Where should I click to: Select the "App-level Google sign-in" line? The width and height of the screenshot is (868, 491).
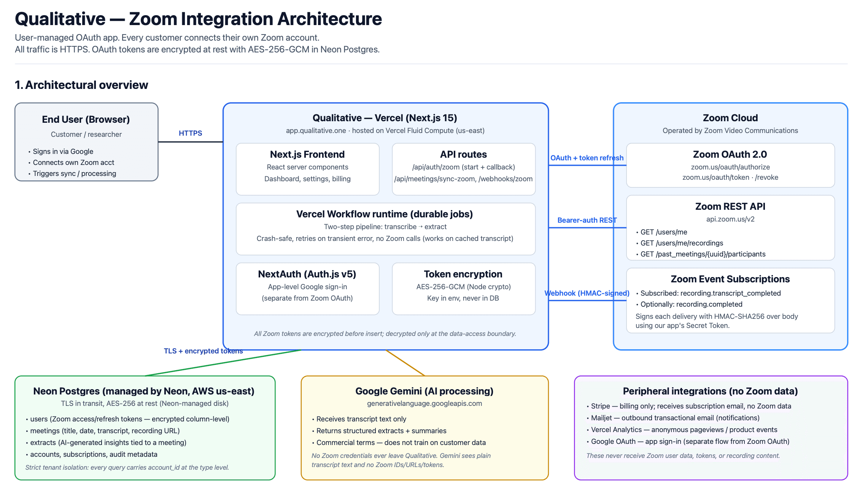[307, 287]
